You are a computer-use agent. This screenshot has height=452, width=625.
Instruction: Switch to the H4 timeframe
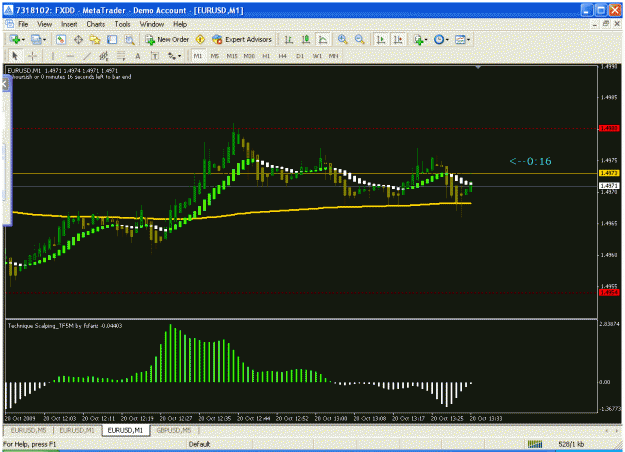tap(283, 56)
